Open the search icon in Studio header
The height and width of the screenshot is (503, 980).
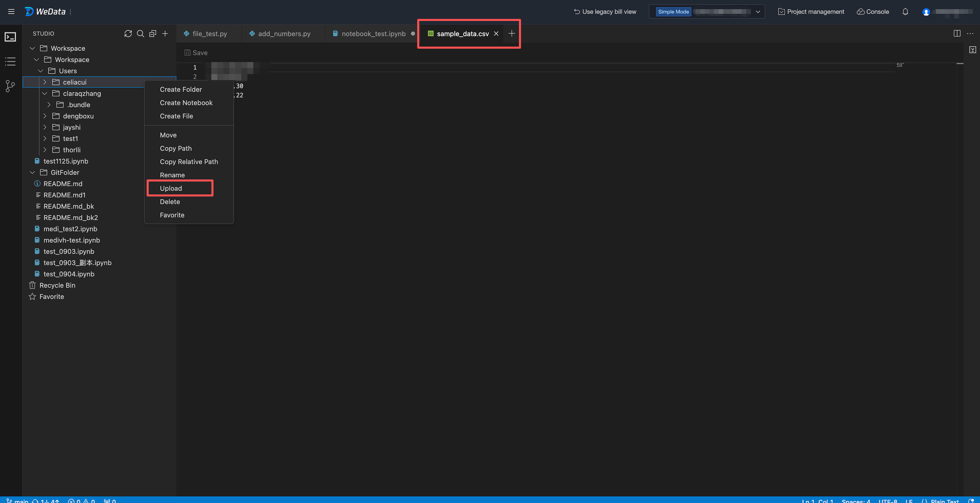pos(140,33)
